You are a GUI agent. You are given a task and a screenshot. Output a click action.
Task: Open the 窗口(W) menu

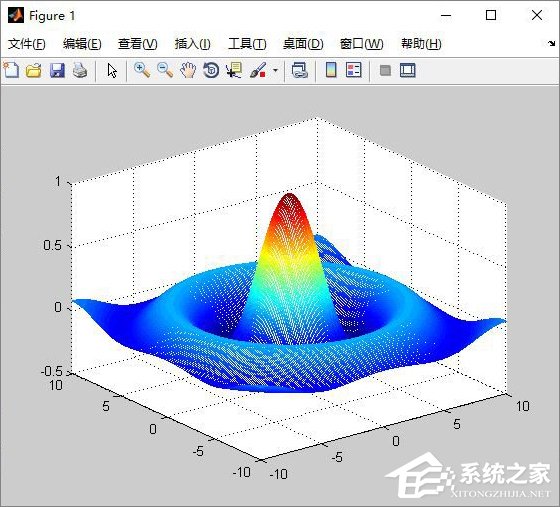pos(361,44)
